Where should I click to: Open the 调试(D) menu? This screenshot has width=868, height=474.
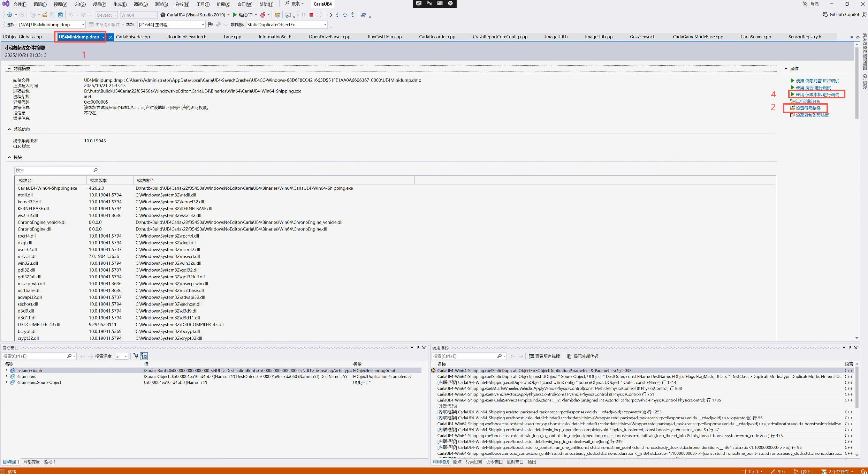click(140, 4)
